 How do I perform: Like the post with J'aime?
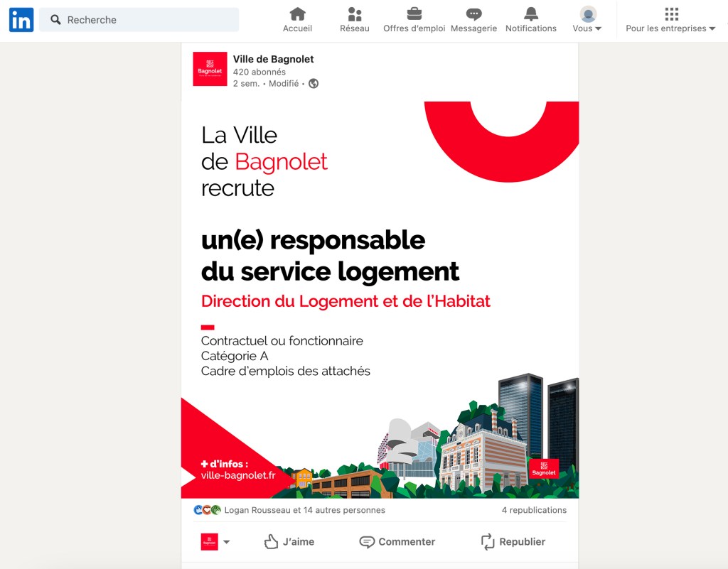pos(289,541)
